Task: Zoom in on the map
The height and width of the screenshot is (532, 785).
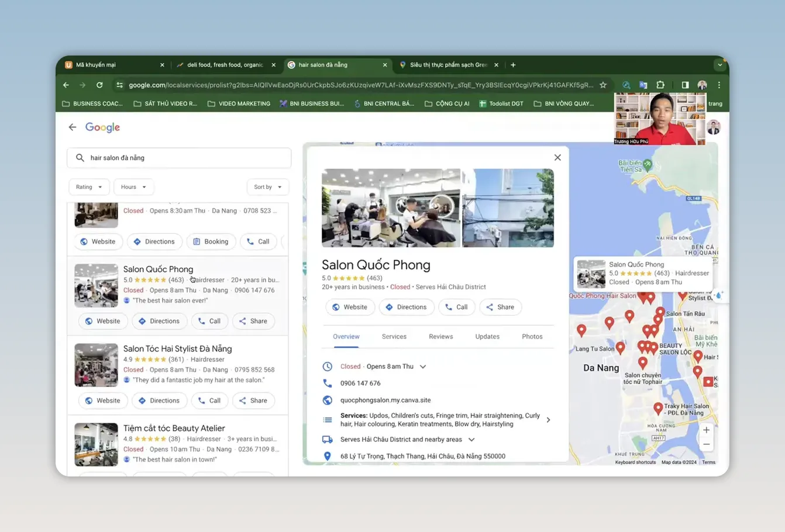Action: point(706,430)
